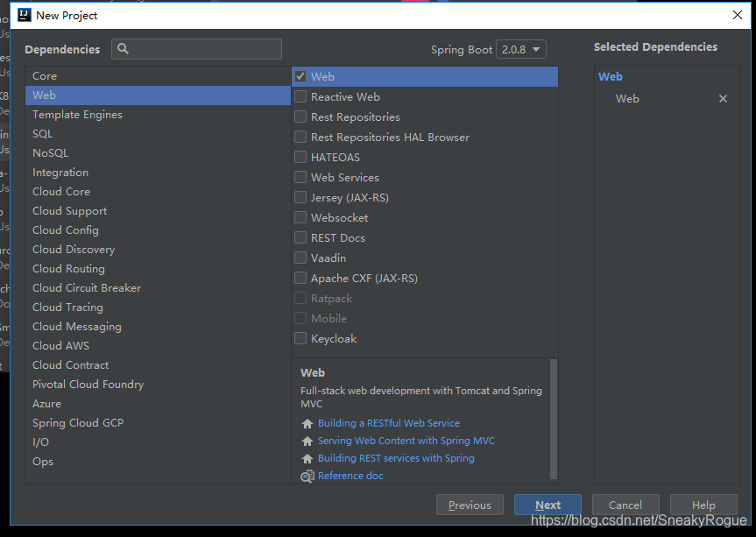
Task: Click the IntelliJ logo icon in title bar
Action: 25,15
